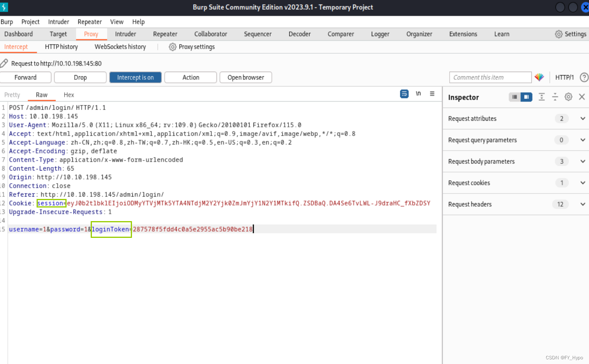Open the Action menu button

[191, 77]
